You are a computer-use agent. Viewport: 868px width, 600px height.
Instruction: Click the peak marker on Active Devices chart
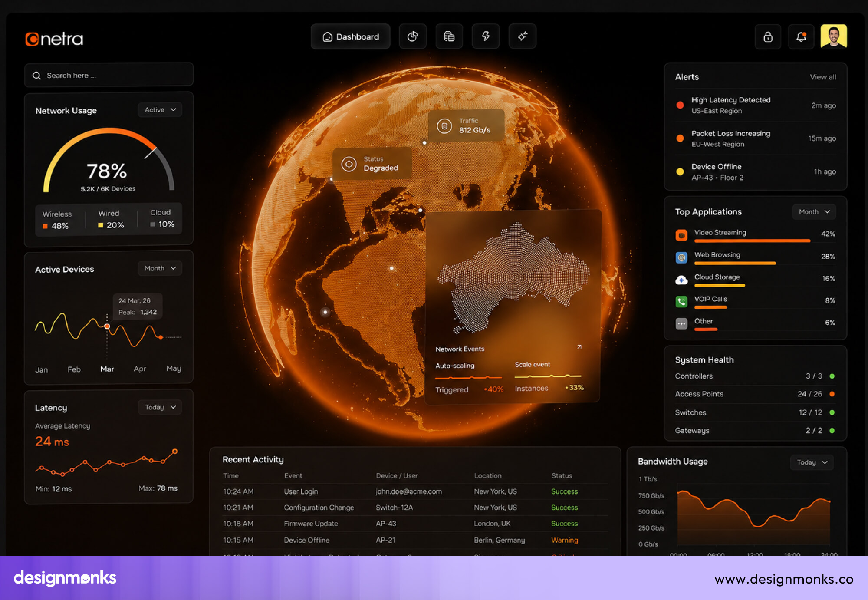coord(107,326)
